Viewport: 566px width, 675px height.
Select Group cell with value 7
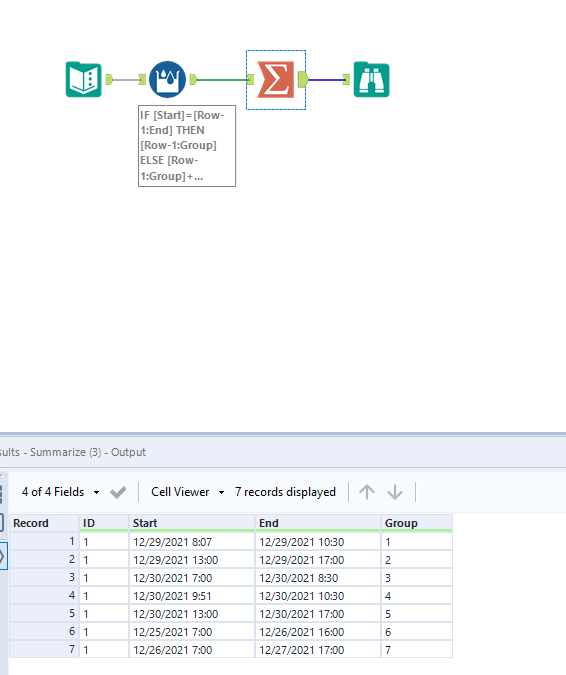417,650
